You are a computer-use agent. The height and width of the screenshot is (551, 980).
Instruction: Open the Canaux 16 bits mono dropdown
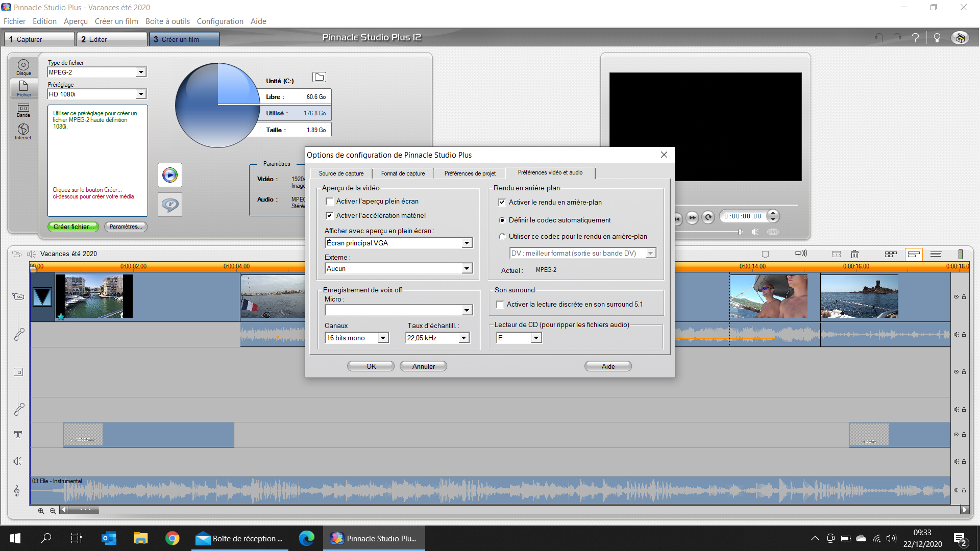tap(383, 338)
